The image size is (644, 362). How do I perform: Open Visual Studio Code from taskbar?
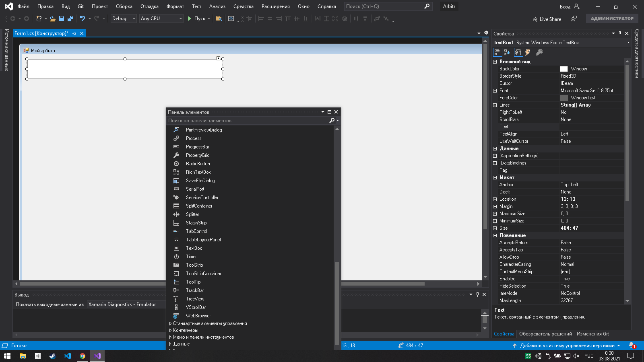click(x=68, y=356)
